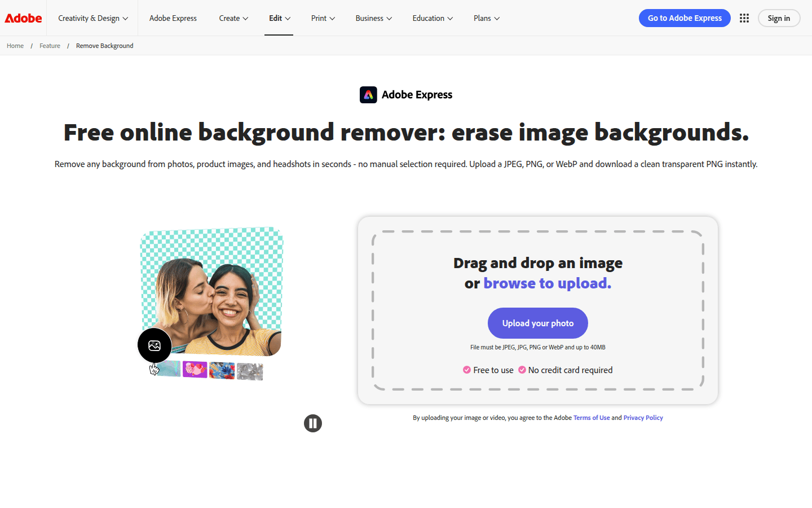Open the Terms of Use link

tap(592, 418)
